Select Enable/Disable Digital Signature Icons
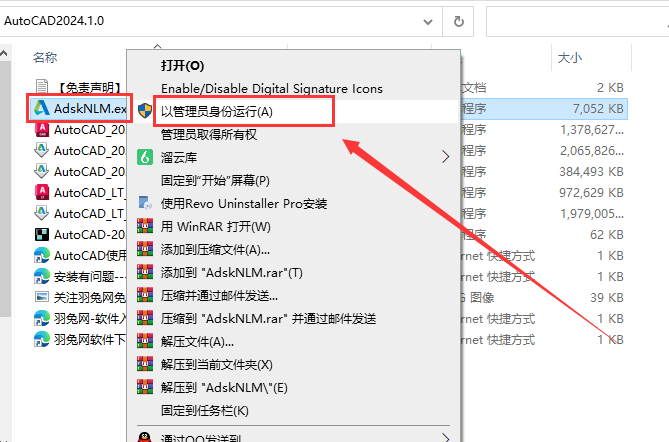The image size is (669, 442). pyautogui.click(x=271, y=88)
